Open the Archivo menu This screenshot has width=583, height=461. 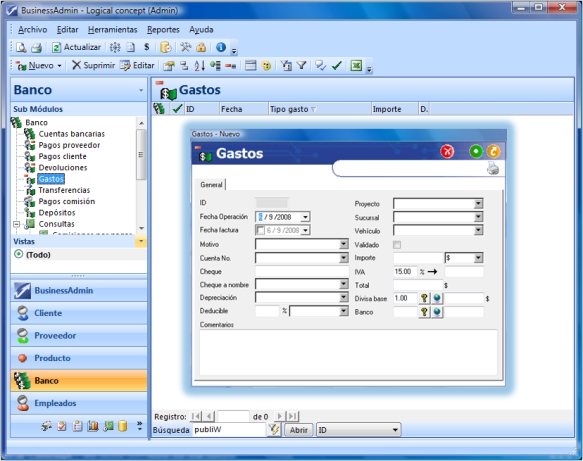[x=32, y=29]
